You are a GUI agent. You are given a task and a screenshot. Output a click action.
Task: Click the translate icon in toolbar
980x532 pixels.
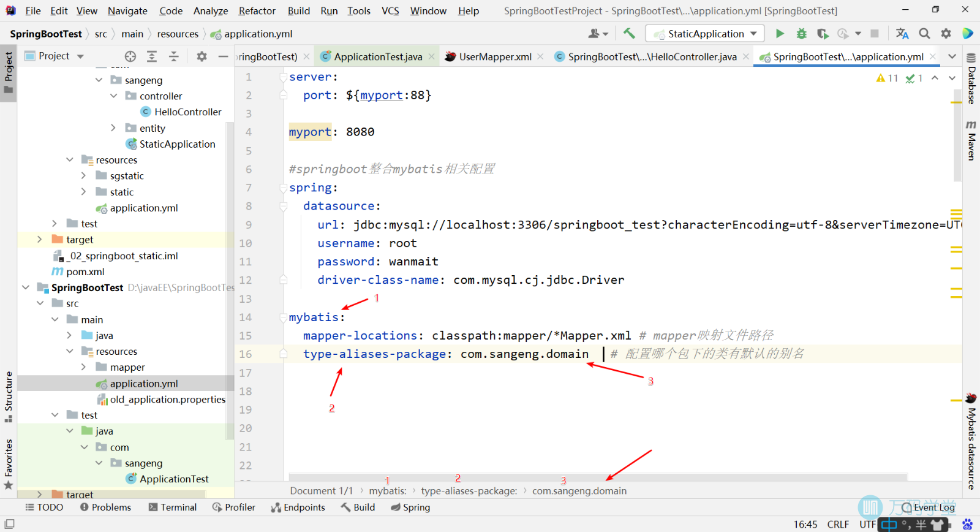[x=902, y=34]
